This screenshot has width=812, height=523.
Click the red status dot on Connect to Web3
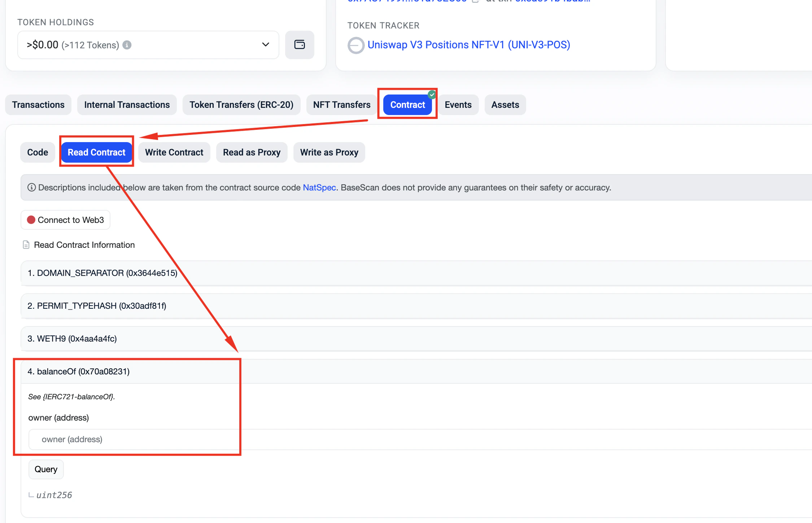point(32,220)
